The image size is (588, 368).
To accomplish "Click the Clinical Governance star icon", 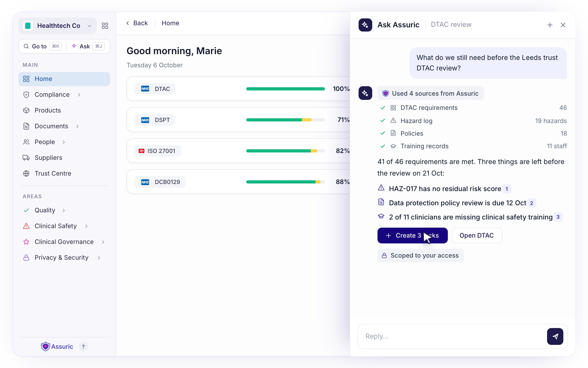I will pos(26,242).
